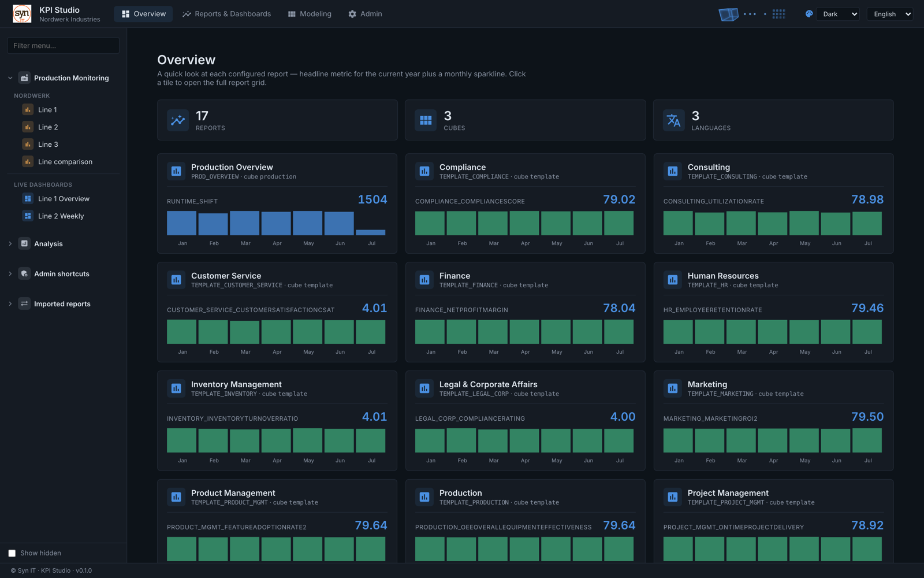
Task: Open Customer Service report tile icon
Action: (176, 280)
